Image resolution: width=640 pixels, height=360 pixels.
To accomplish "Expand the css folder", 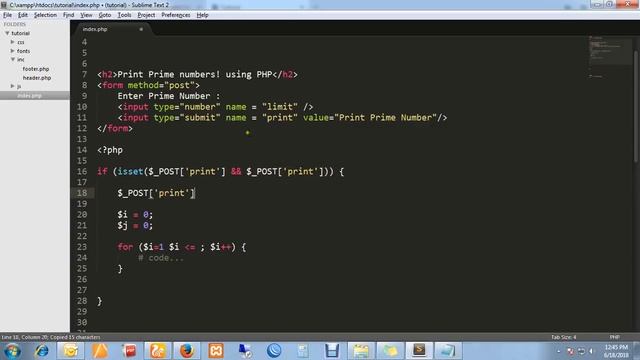I will click(x=13, y=42).
